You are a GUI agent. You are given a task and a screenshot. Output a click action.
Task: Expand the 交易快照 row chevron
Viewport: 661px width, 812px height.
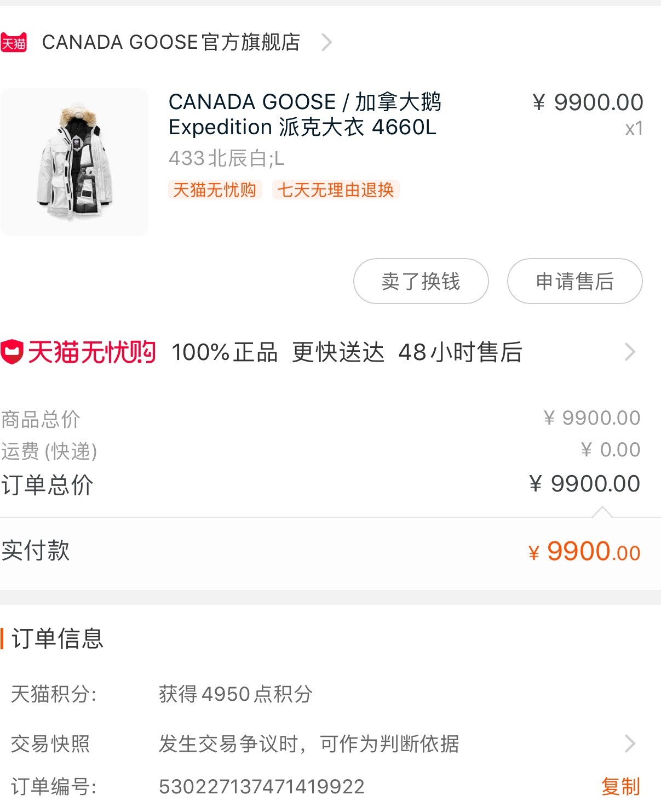[630, 744]
